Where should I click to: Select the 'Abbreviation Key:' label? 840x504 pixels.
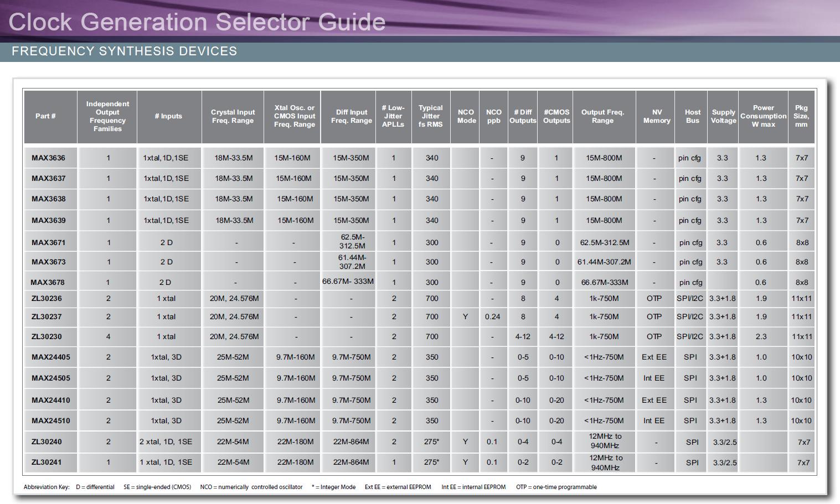click(x=47, y=487)
